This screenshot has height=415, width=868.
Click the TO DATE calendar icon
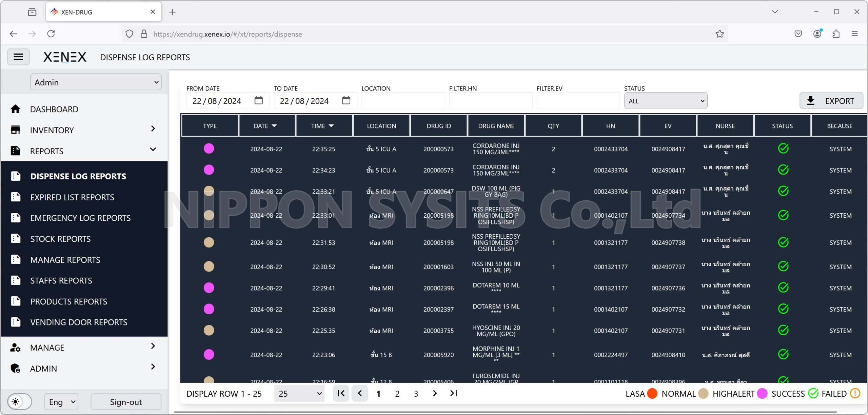pyautogui.click(x=346, y=100)
